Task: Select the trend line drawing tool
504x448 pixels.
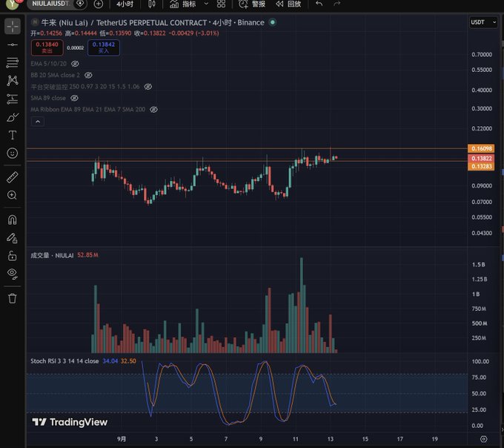Action: [13, 45]
